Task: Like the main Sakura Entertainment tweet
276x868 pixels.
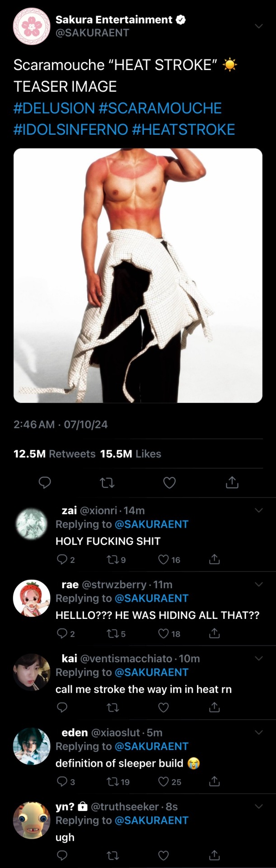Action: 169,483
